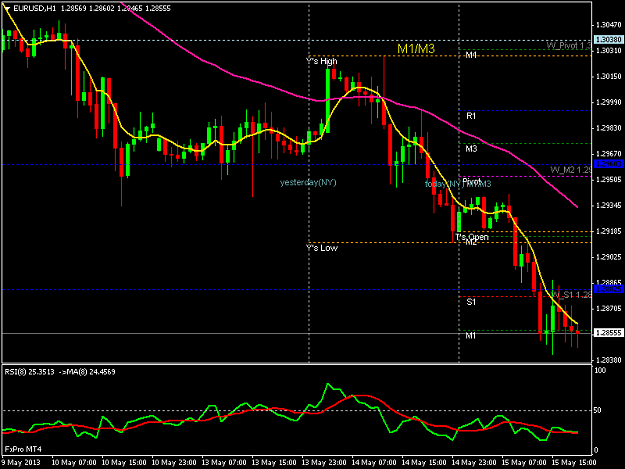Click the R1 resistance level label
Image resolution: width=625 pixels, height=469 pixels.
[x=471, y=116]
